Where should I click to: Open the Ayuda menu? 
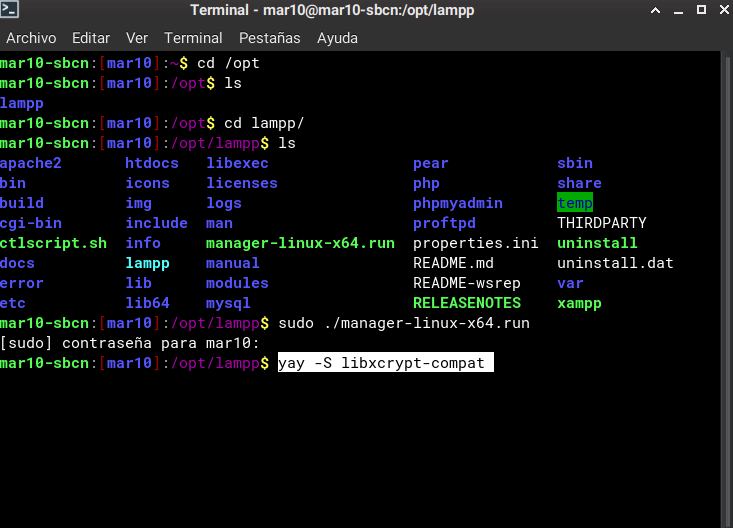pyautogui.click(x=337, y=38)
